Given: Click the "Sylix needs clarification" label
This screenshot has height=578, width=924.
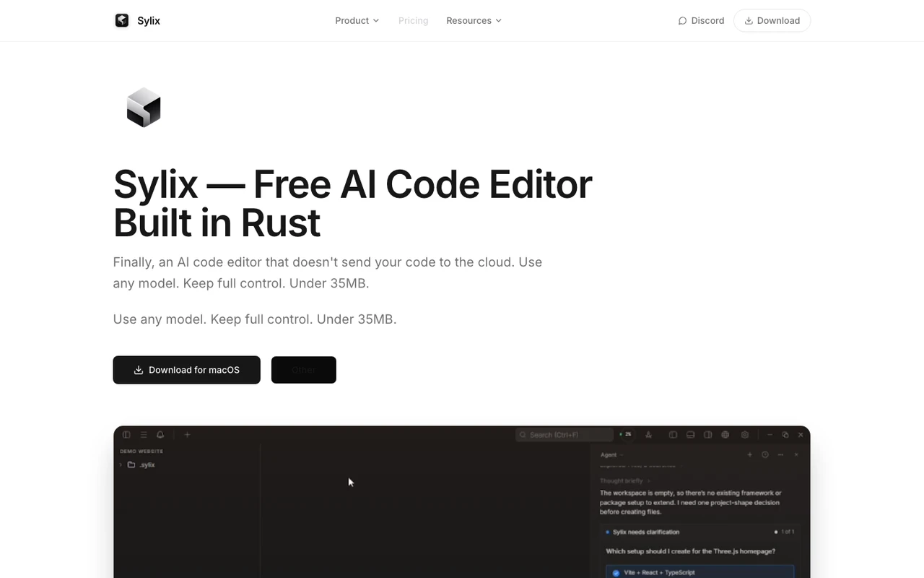Looking at the screenshot, I should (x=646, y=532).
